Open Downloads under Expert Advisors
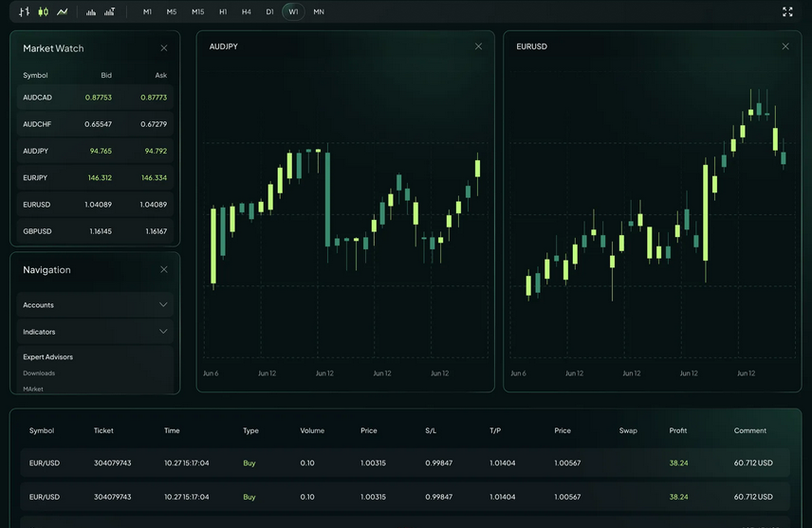Image resolution: width=812 pixels, height=528 pixels. pos(39,373)
